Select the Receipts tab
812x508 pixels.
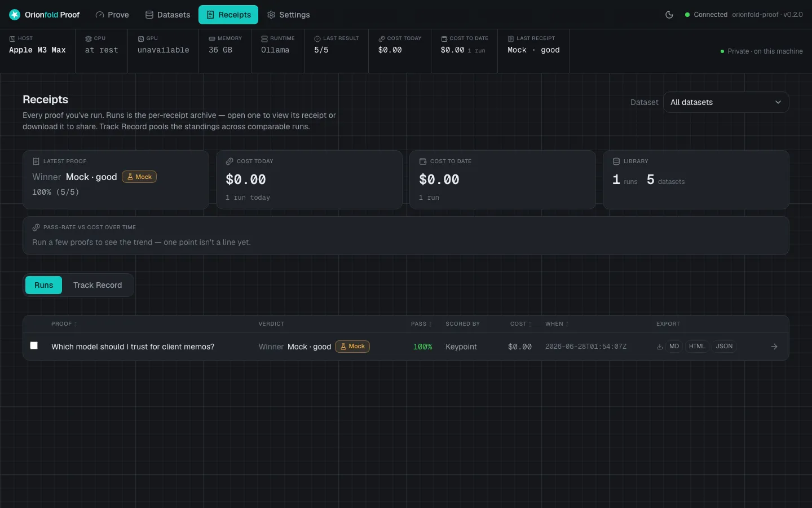(x=228, y=15)
